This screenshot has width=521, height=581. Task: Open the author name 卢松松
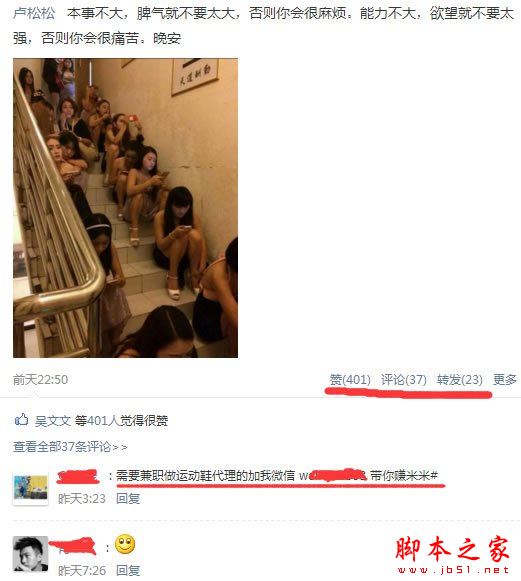click(x=34, y=14)
